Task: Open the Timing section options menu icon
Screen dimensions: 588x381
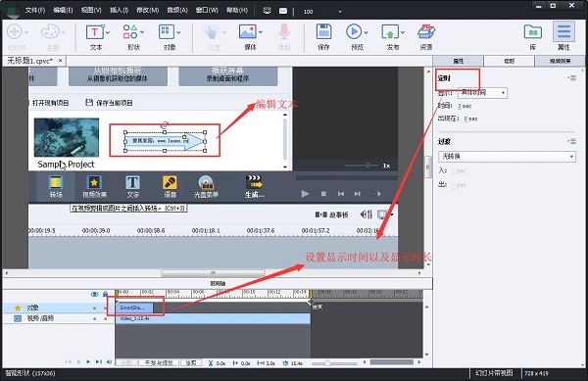Action: coord(572,78)
